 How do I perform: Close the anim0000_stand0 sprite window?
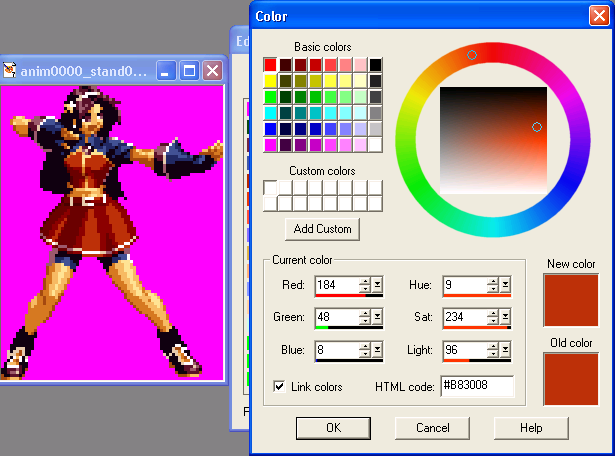(212, 71)
